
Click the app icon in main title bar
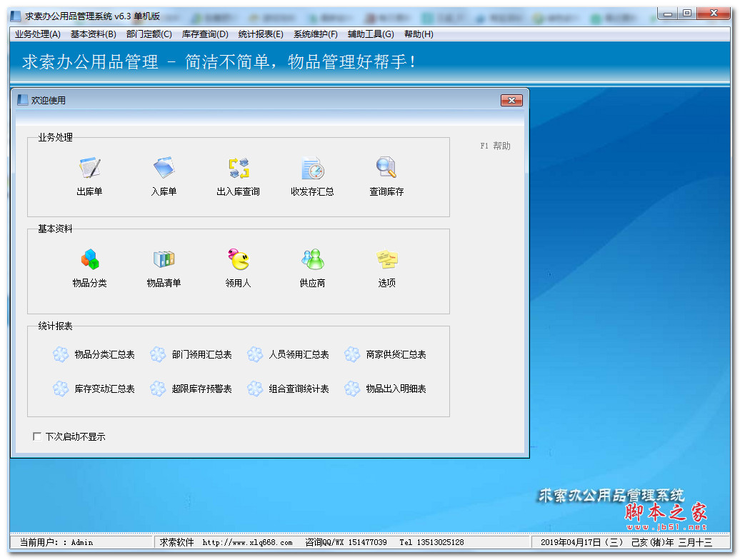point(16,16)
